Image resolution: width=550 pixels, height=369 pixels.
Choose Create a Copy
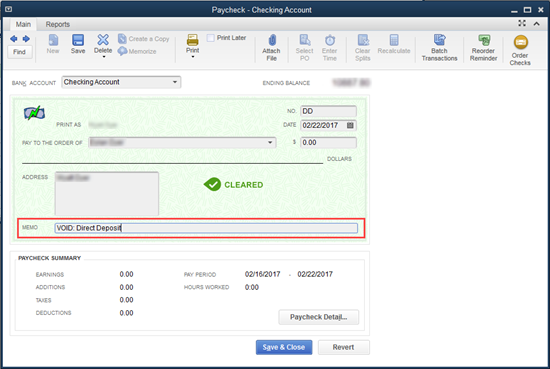click(143, 39)
